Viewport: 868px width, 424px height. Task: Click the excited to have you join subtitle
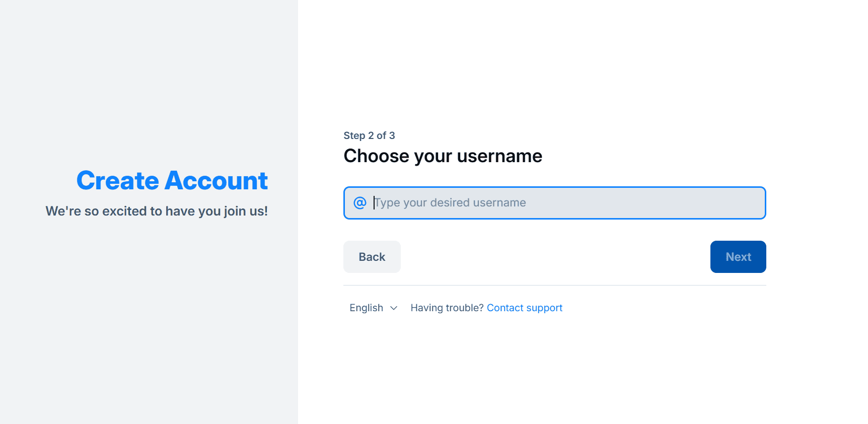(157, 211)
